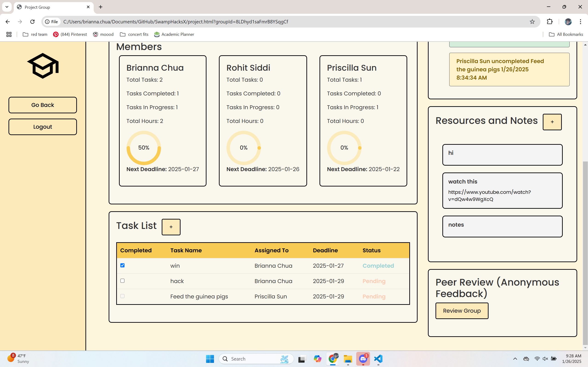Expand the system tray hidden icons chevron
This screenshot has width=588, height=367.
(x=515, y=359)
